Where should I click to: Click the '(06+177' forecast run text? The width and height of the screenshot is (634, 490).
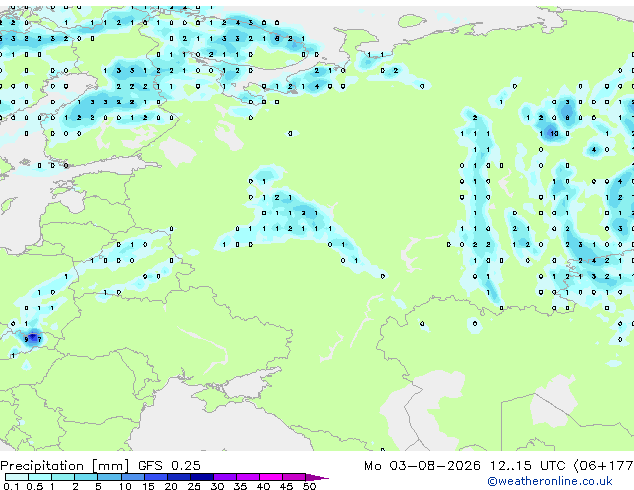click(603, 466)
